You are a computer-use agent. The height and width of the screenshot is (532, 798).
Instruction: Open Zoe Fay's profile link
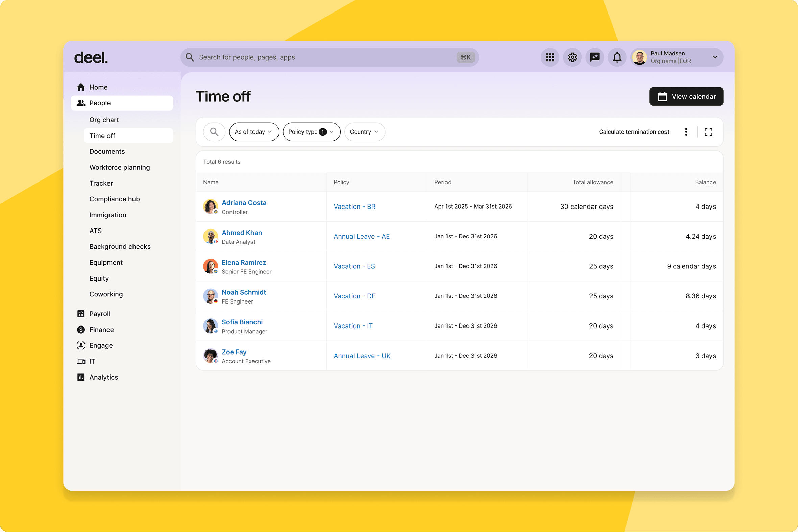[234, 352]
